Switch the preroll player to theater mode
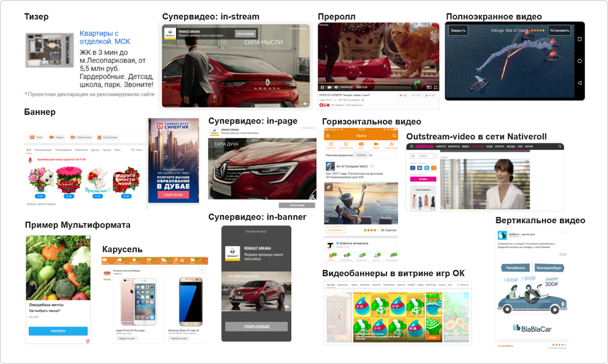Viewport: 608px width, 364px height. point(429,87)
